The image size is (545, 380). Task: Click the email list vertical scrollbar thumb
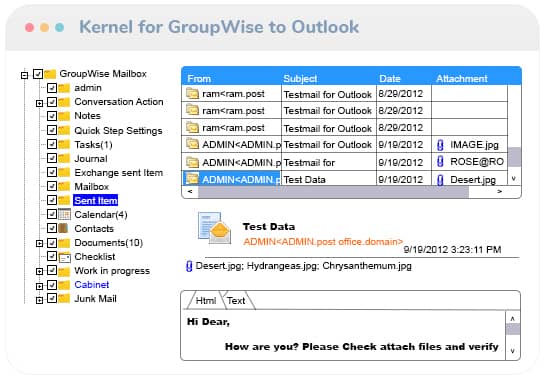pyautogui.click(x=514, y=157)
